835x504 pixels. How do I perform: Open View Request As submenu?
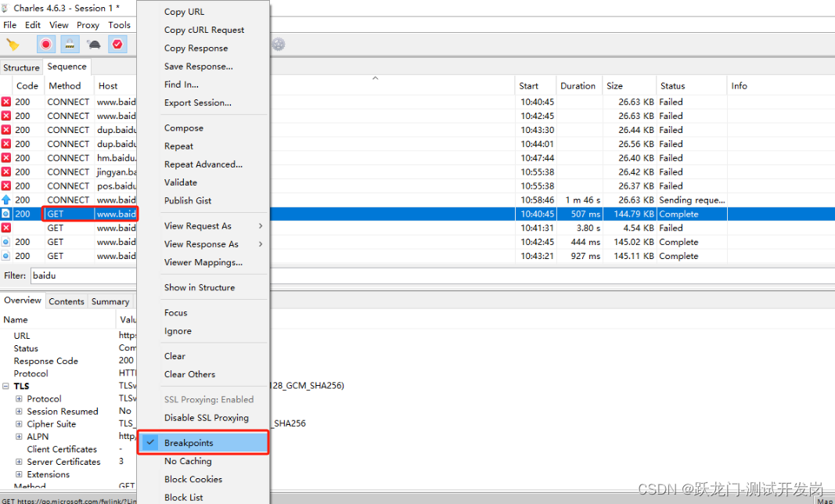pos(203,226)
